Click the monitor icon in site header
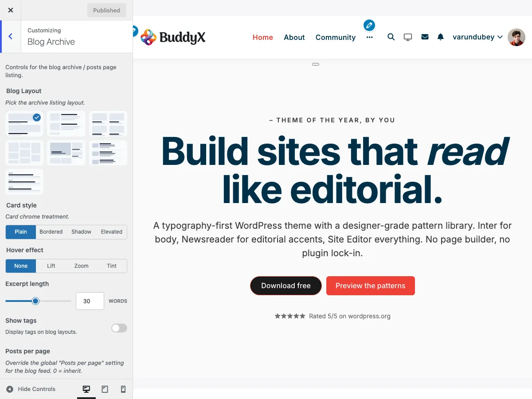The height and width of the screenshot is (399, 532). tap(408, 37)
